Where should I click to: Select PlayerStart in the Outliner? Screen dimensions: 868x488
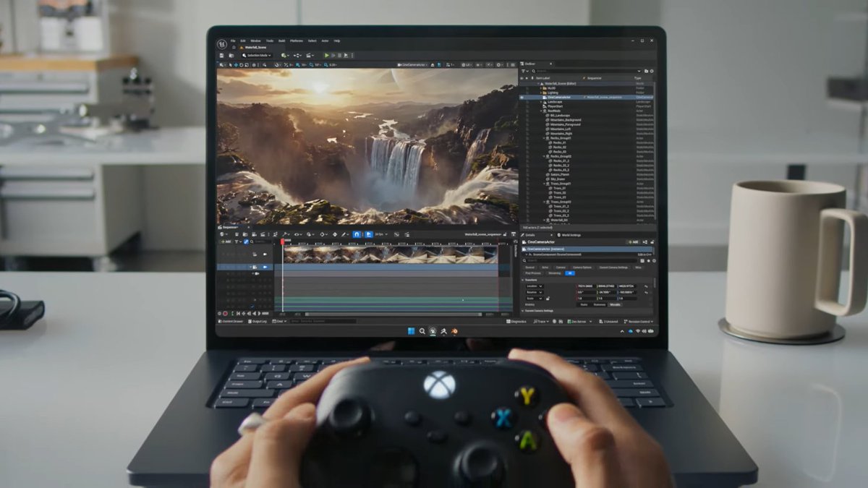pyautogui.click(x=555, y=106)
